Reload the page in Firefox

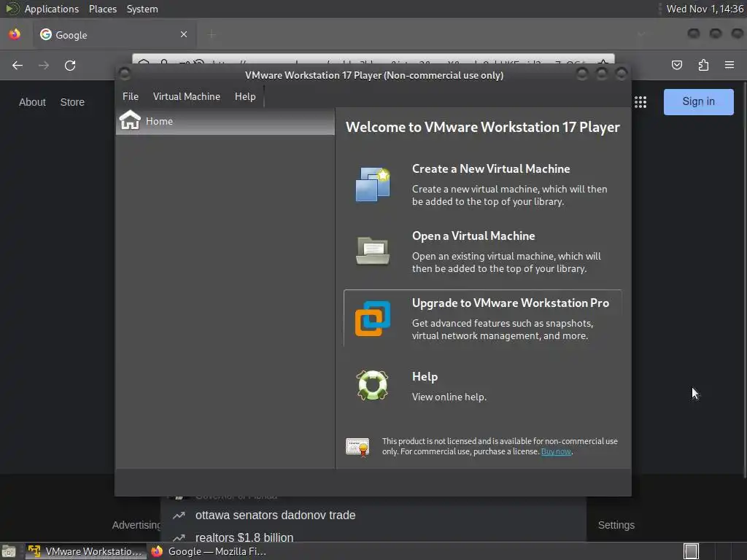pyautogui.click(x=70, y=65)
